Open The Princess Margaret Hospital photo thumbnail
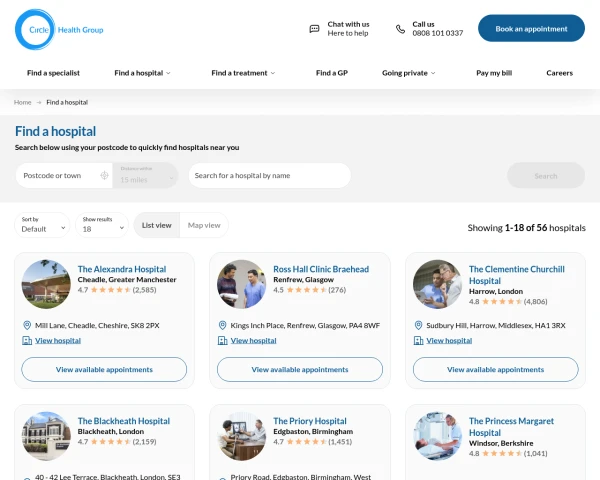The width and height of the screenshot is (600, 480). [x=437, y=436]
